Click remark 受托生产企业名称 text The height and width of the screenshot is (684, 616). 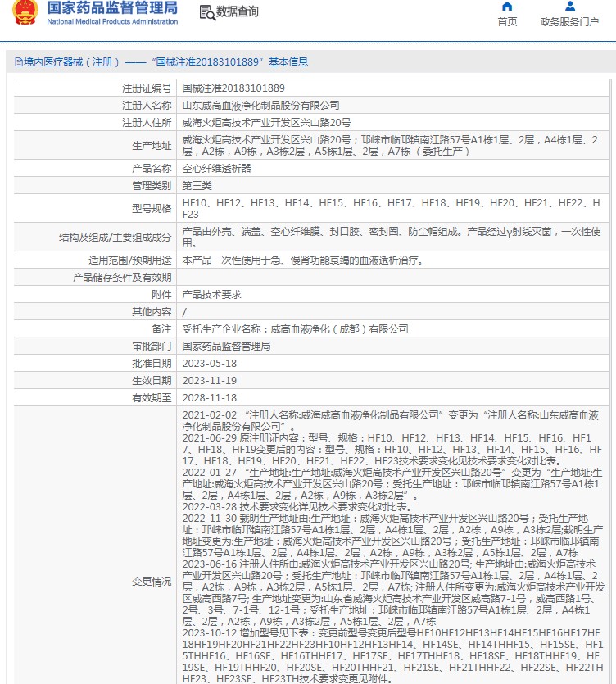pyautogui.click(x=296, y=329)
